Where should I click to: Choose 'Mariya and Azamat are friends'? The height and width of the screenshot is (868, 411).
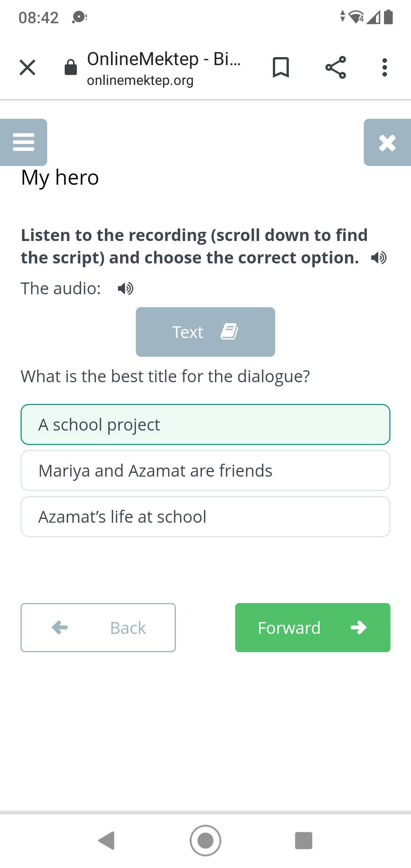point(205,471)
